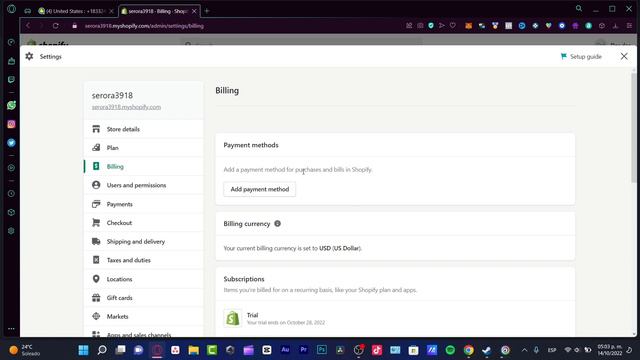This screenshot has height=360, width=640.
Task: Click the browser back arrow
Action: 28,26
